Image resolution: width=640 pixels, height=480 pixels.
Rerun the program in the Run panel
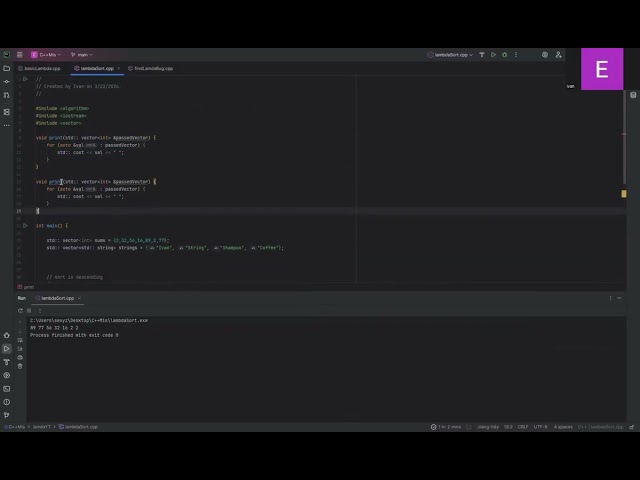click(x=20, y=311)
